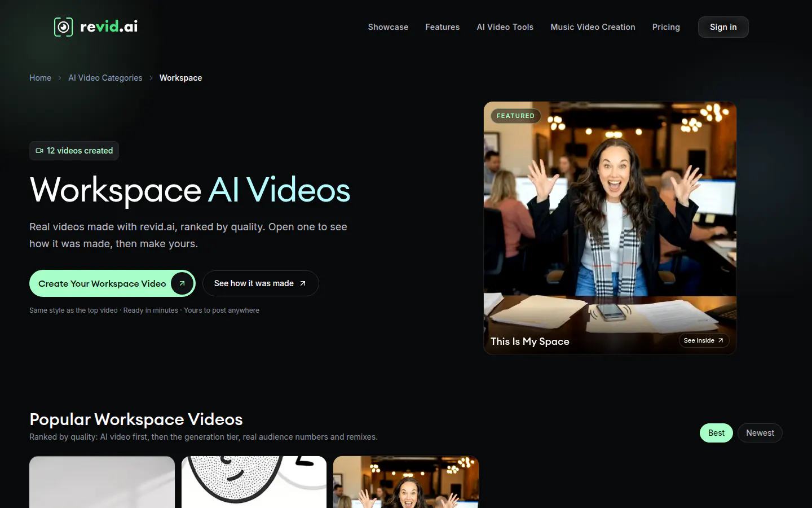Click the arrow icon beside See how it was made
The image size is (812, 508).
303,283
